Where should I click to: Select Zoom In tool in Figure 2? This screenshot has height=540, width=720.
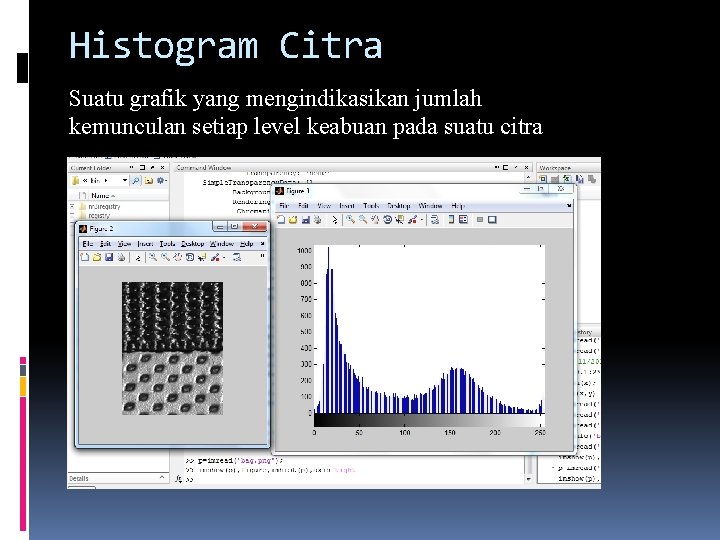point(153,258)
